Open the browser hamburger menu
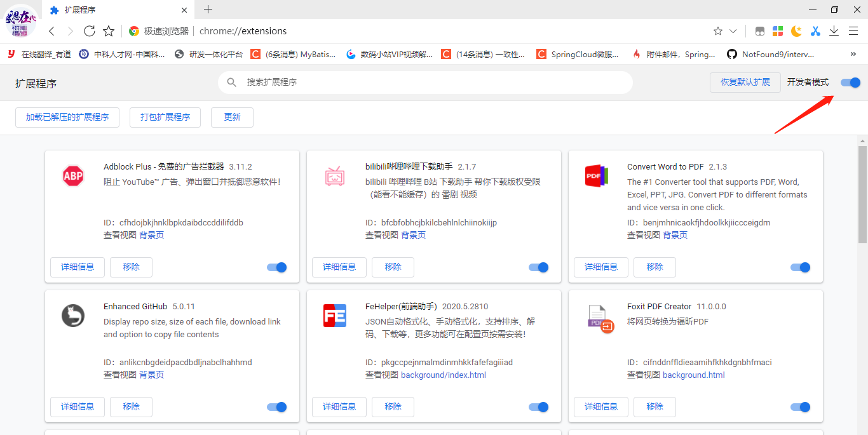 point(853,30)
